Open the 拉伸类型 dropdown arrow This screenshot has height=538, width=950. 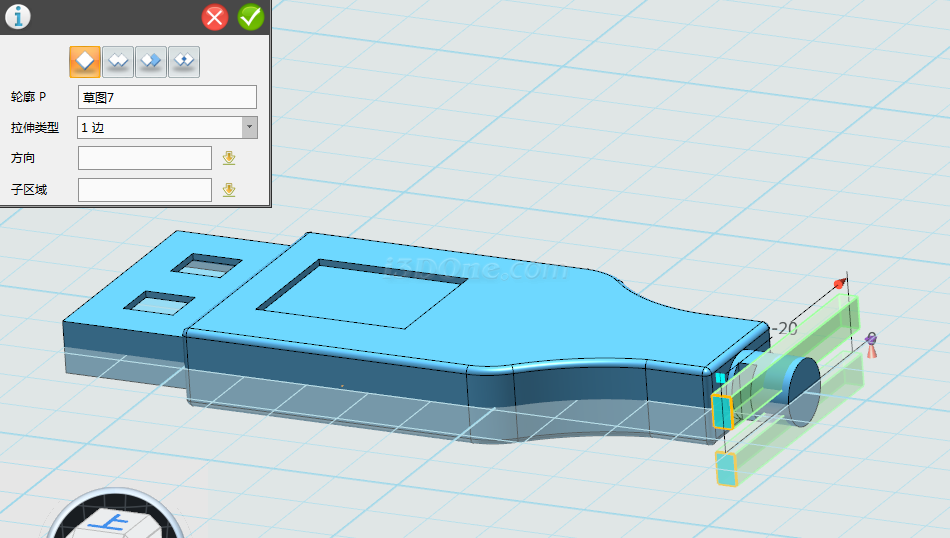pos(249,128)
